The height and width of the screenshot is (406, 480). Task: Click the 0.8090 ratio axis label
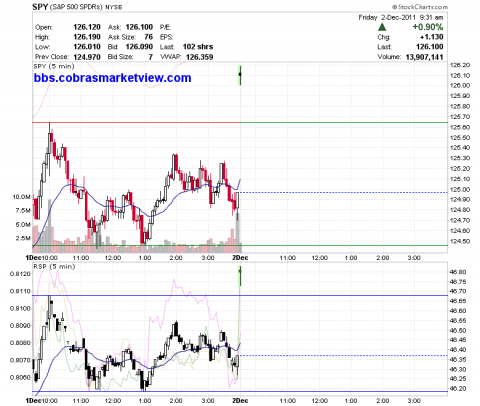(x=20, y=326)
